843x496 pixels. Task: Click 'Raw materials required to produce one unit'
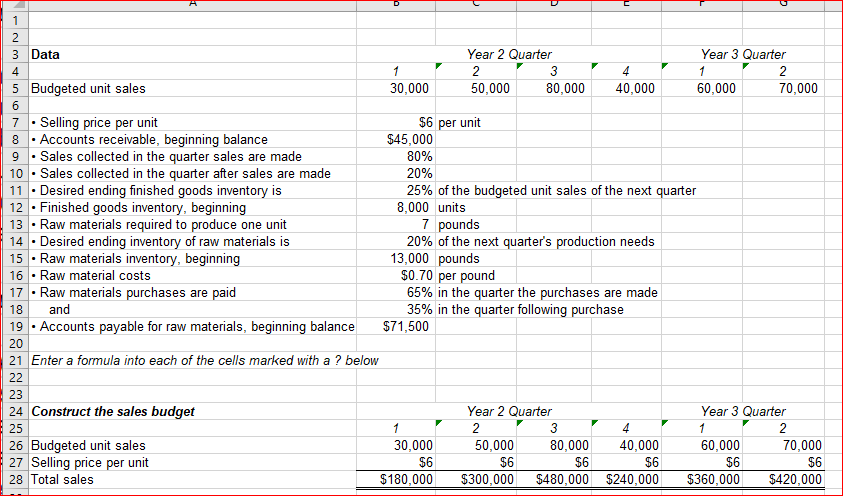pos(159,225)
